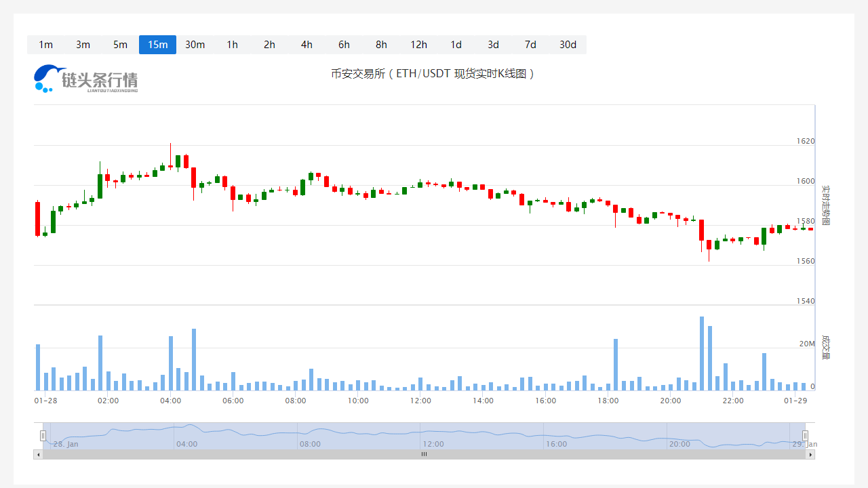Switch to the 1m timeframe
The width and height of the screenshot is (868, 488).
pos(45,45)
